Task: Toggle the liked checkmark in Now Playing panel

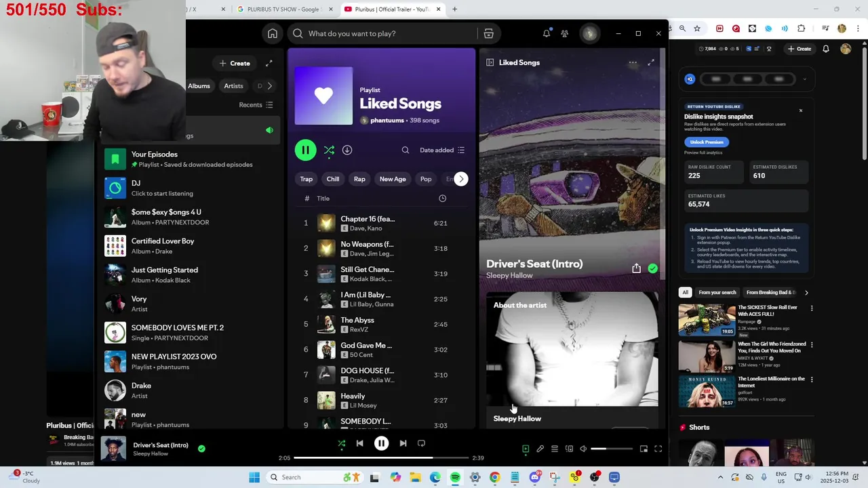Action: pyautogui.click(x=652, y=268)
